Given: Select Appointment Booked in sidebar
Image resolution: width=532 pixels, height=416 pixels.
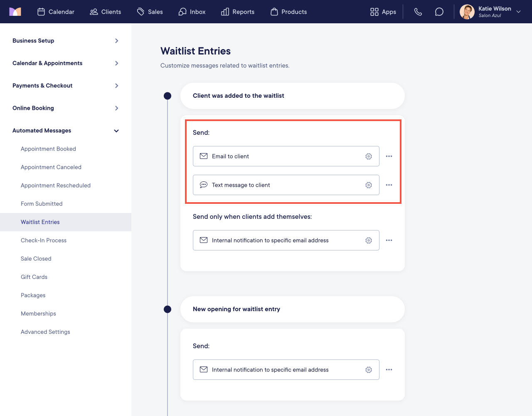Looking at the screenshot, I should tap(48, 149).
